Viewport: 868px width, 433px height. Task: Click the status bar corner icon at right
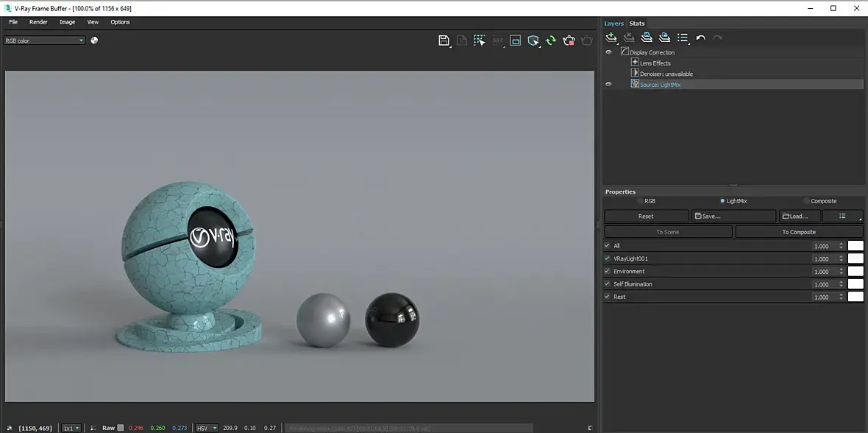tap(590, 428)
